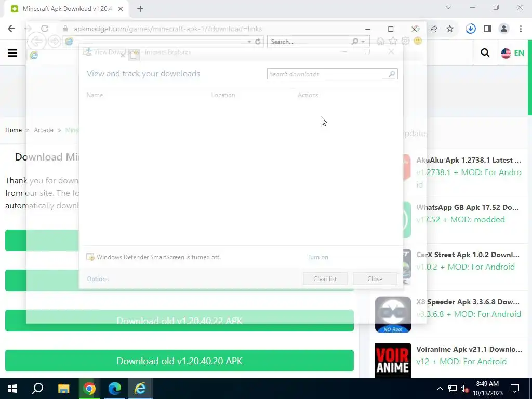Open CarX Street Apk 1.0.2 sidebar entry
Image resolution: width=532 pixels, height=399 pixels.
click(468, 255)
